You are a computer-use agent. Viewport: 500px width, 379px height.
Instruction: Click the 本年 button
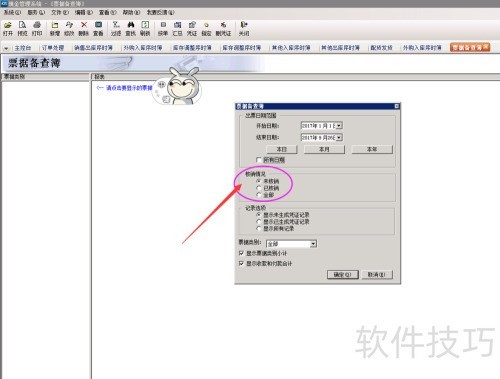pos(372,149)
